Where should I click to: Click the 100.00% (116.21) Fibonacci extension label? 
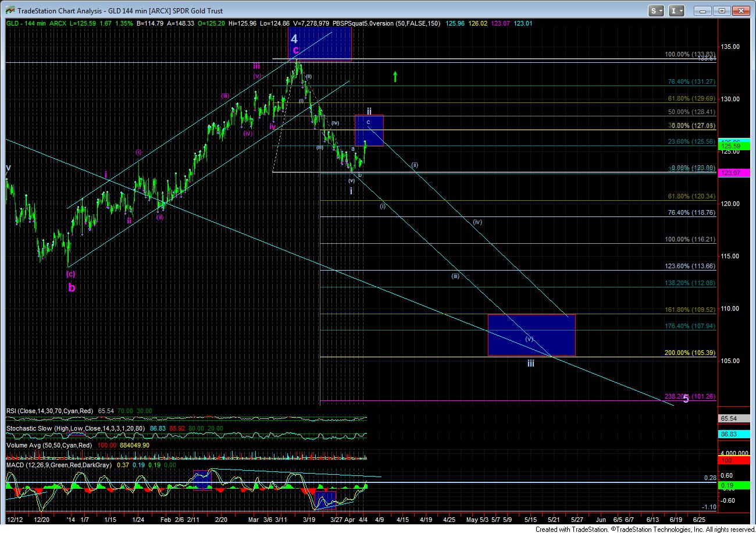(691, 240)
